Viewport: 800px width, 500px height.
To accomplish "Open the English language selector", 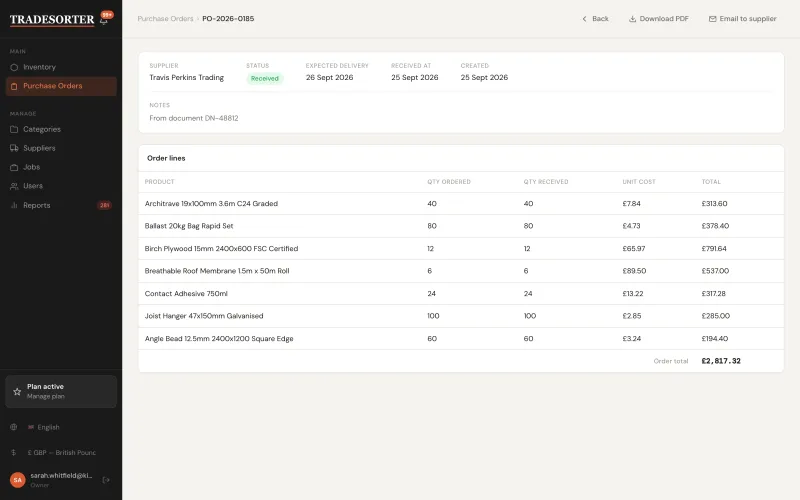I will 61,427.
